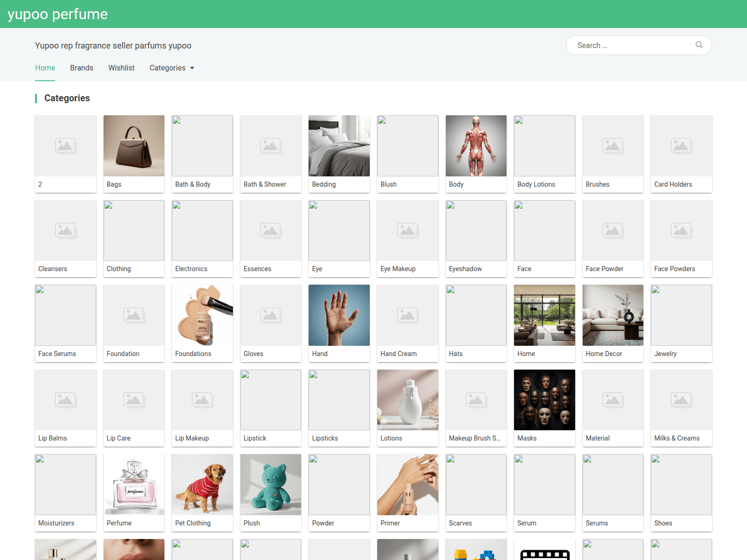This screenshot has height=560, width=747.
Task: Click the Face Powders placeholder icon
Action: coord(682,231)
